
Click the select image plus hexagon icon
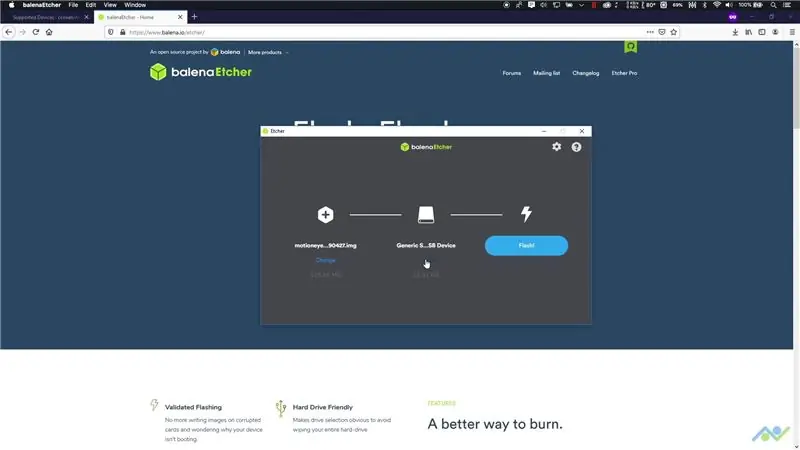click(326, 215)
